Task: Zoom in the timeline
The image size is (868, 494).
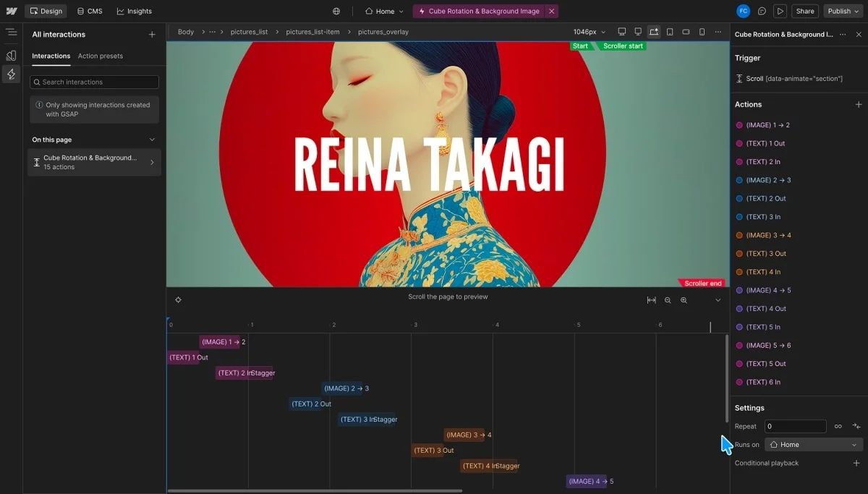Action: click(684, 300)
